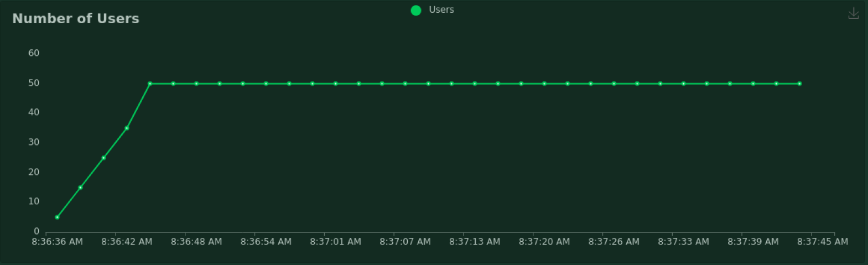868x265 pixels.
Task: Click the 8:36:36 AM x-axis label
Action: 57,242
